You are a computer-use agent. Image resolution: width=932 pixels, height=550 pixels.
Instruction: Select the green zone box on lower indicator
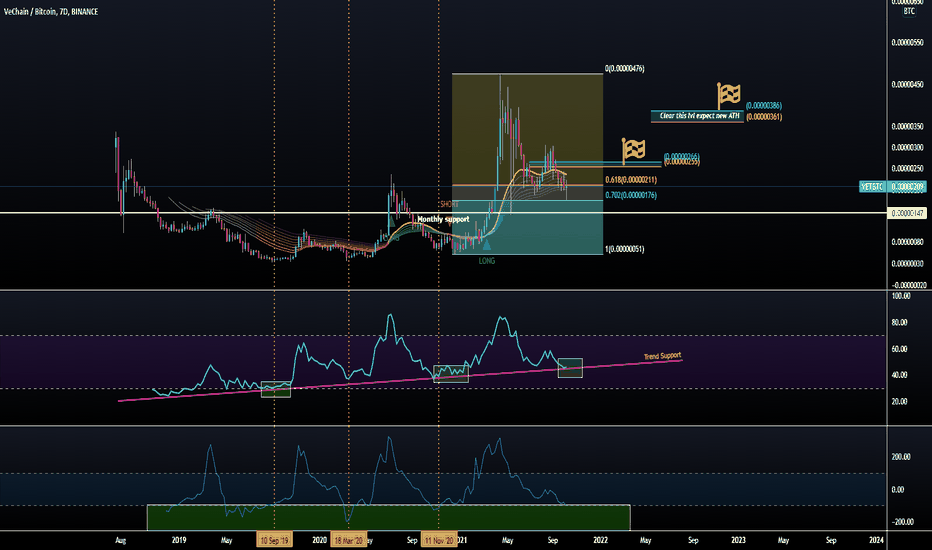(388, 517)
